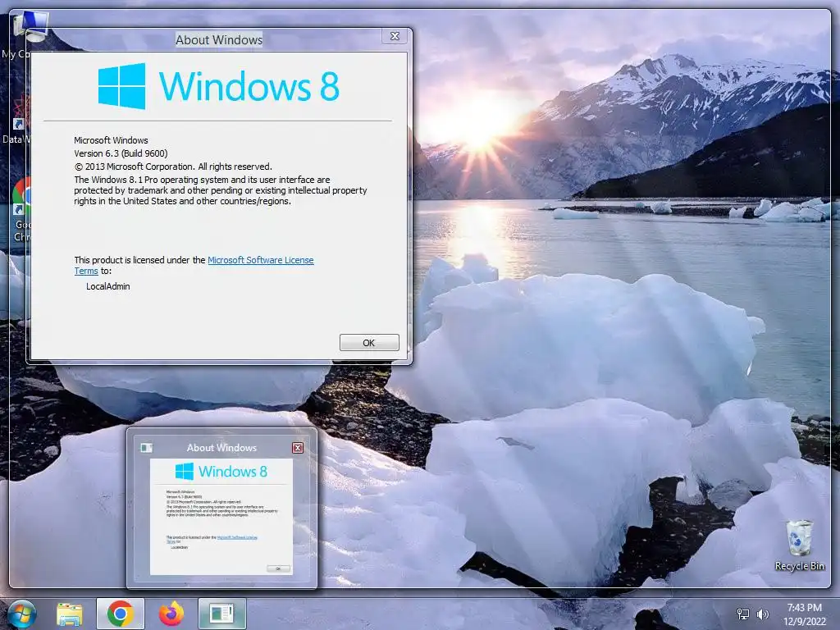Click the About Windows taskbar item
This screenshot has height=630, width=840.
[x=221, y=614]
